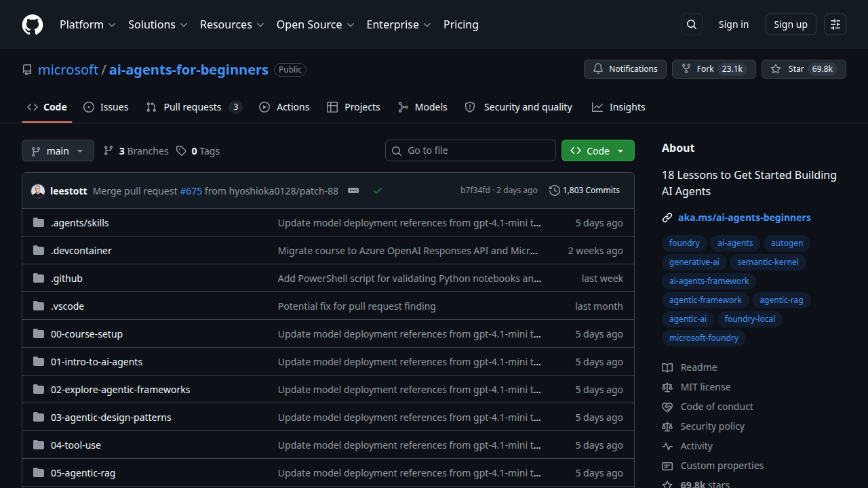Click the commit history clock icon
The width and height of the screenshot is (868, 488).
tap(555, 190)
